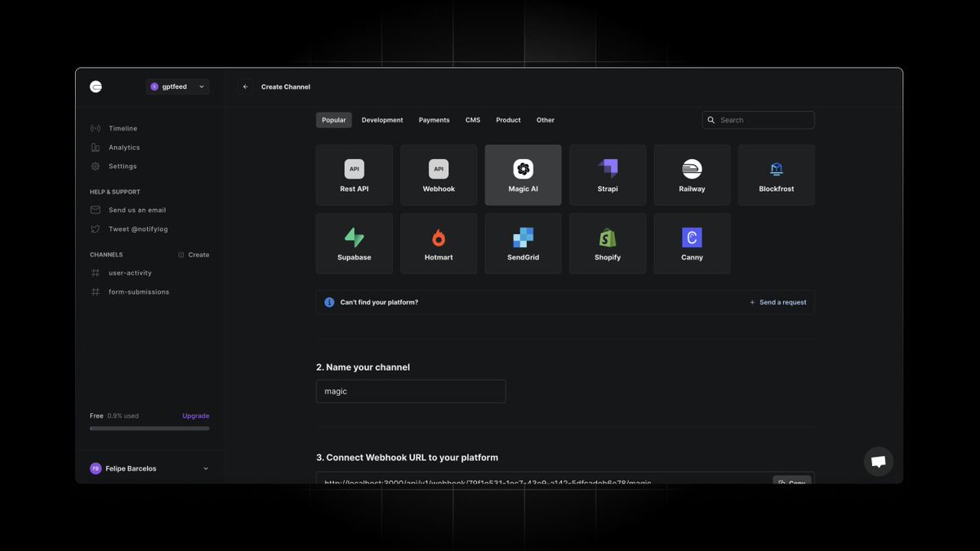This screenshot has height=551, width=980.
Task: Click the Upgrade plan link
Action: pos(196,415)
